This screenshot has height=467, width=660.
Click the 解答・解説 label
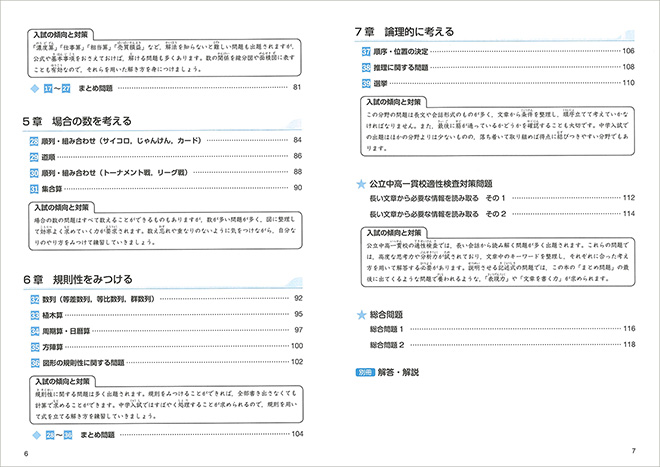click(398, 373)
